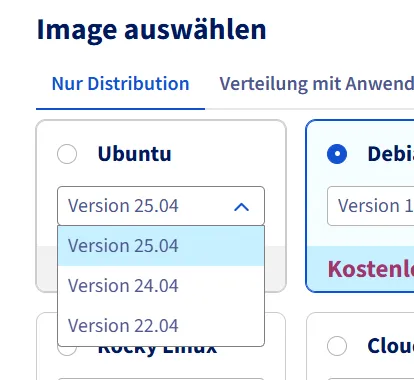Click the Ubuntu Version 25.04 combo box
This screenshot has height=380, width=414.
coord(161,206)
